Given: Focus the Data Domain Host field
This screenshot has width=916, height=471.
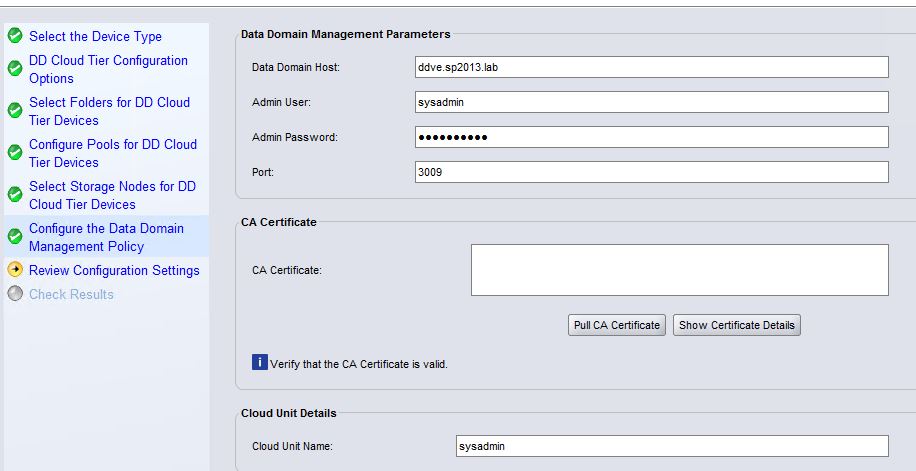Looking at the screenshot, I should [x=651, y=66].
